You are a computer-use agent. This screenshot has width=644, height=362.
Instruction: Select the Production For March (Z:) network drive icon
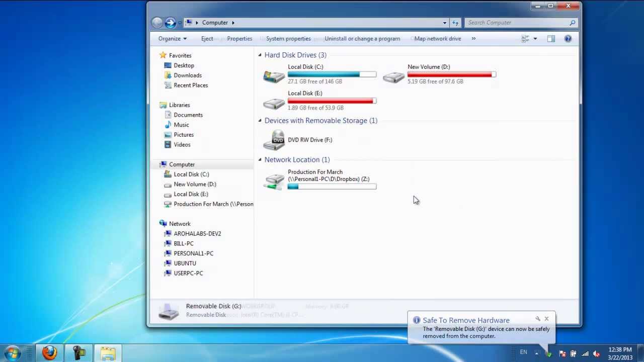point(274,182)
